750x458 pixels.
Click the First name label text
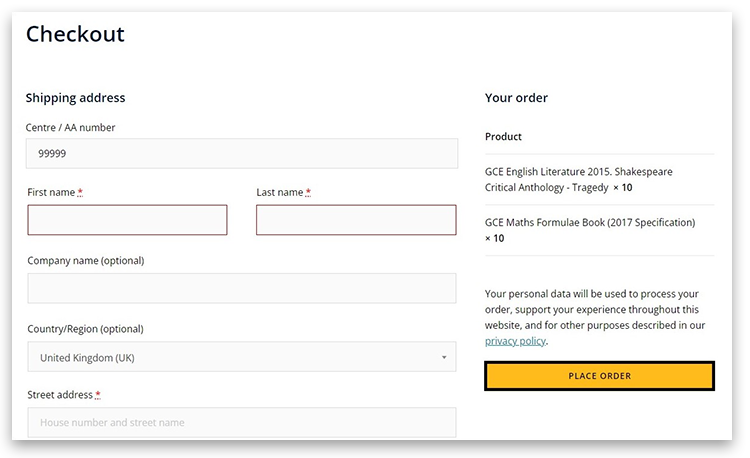tap(51, 192)
